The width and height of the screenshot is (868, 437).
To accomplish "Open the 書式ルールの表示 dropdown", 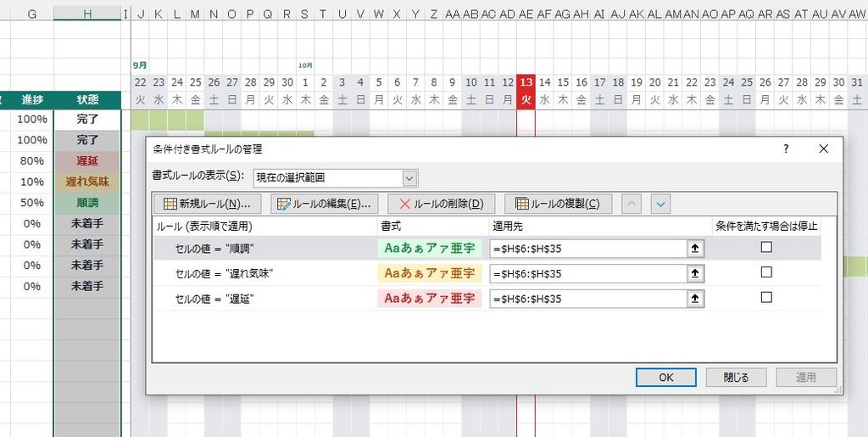I will click(409, 178).
